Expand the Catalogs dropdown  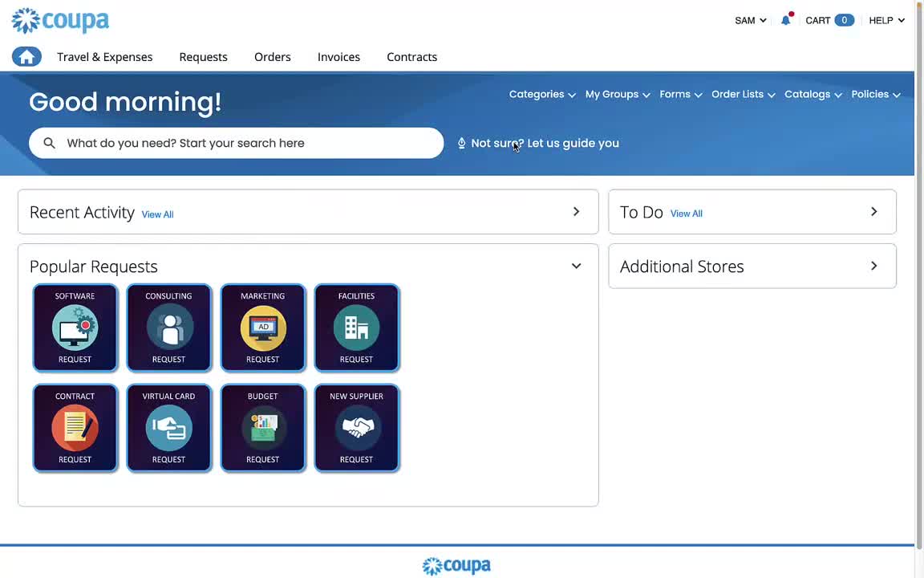click(813, 95)
